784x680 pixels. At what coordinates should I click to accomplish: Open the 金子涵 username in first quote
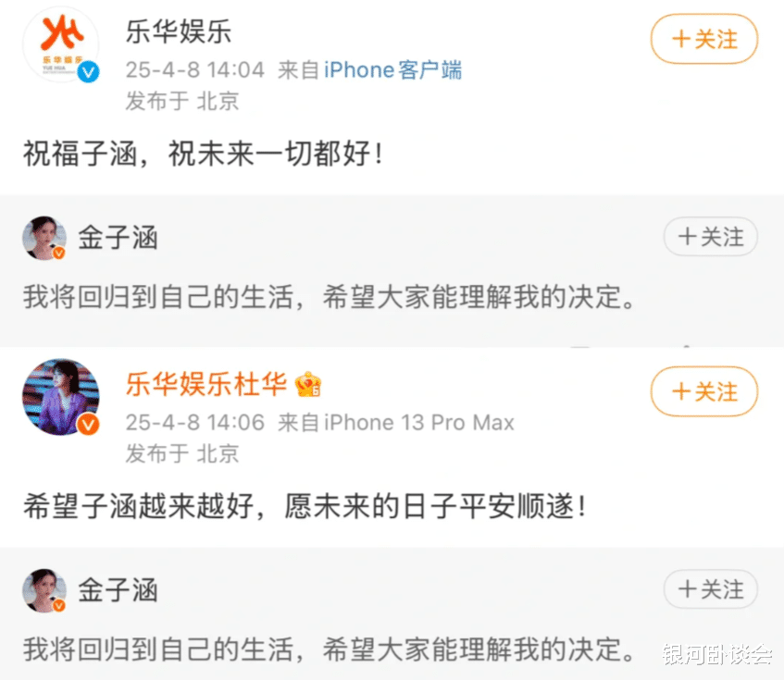118,238
